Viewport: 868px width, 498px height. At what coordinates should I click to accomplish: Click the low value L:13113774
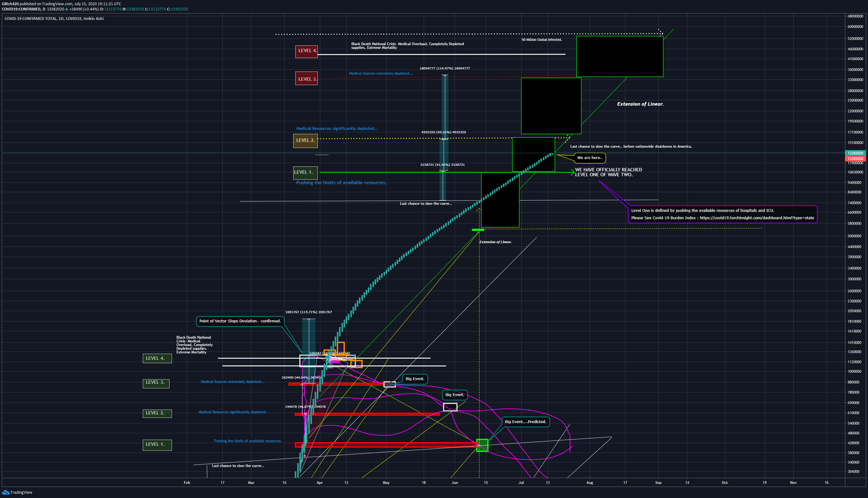[x=155, y=9]
